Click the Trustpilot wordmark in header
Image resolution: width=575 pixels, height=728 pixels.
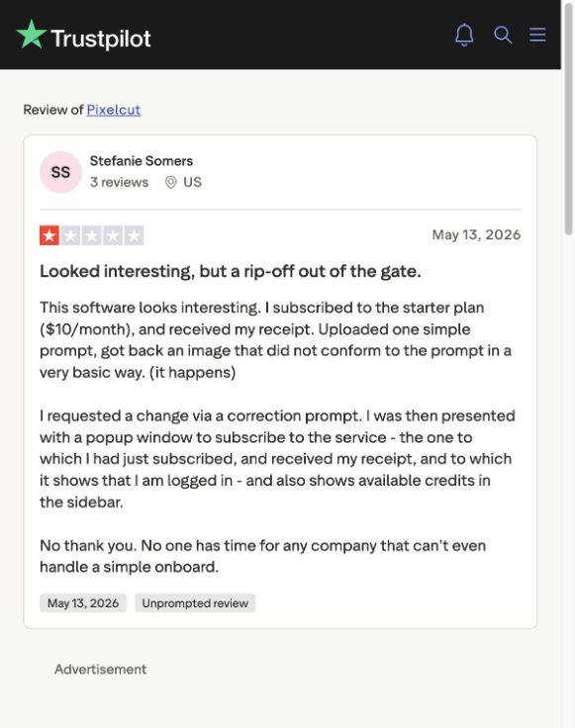click(101, 39)
